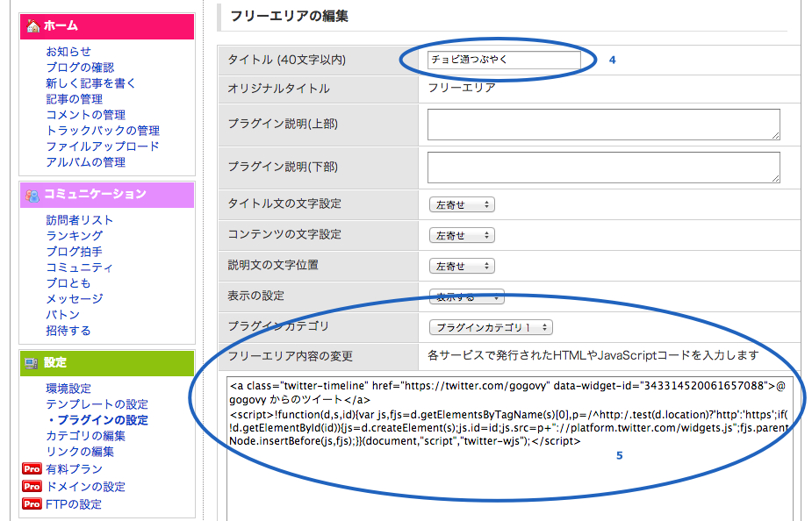This screenshot has height=521, width=812.
Task: Open 記事の管理 page
Action: tap(74, 99)
